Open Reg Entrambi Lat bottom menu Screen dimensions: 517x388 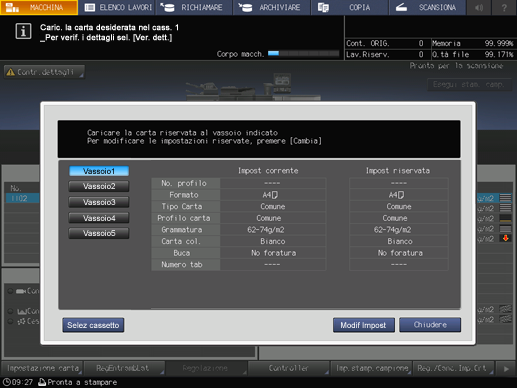pyautogui.click(x=124, y=368)
